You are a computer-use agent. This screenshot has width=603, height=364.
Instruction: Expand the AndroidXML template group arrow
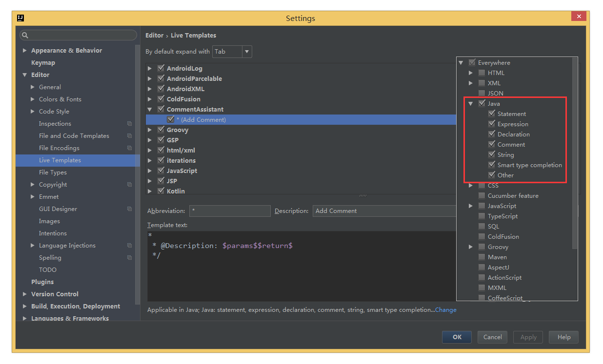coord(150,89)
